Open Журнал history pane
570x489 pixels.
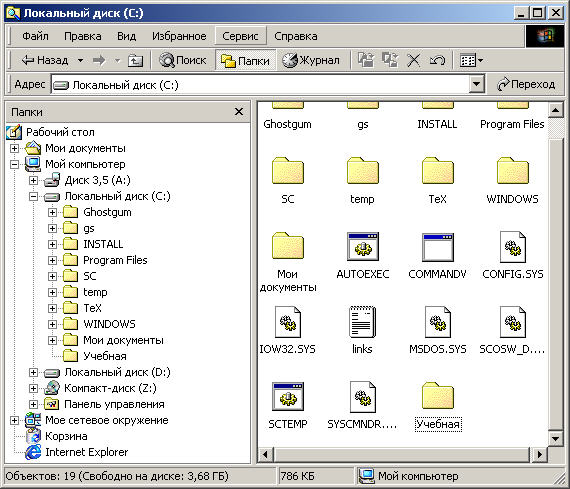click(311, 60)
